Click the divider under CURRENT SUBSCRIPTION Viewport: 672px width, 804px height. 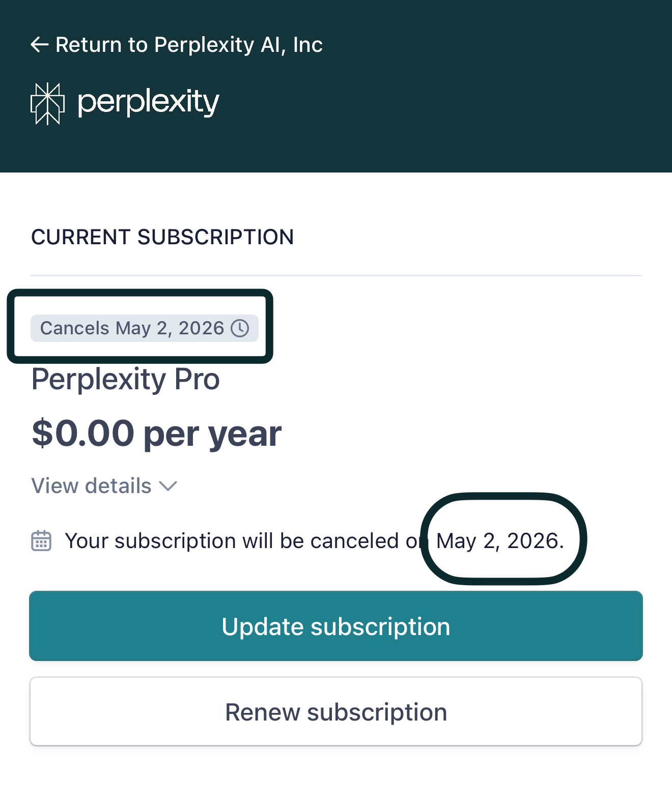336,275
